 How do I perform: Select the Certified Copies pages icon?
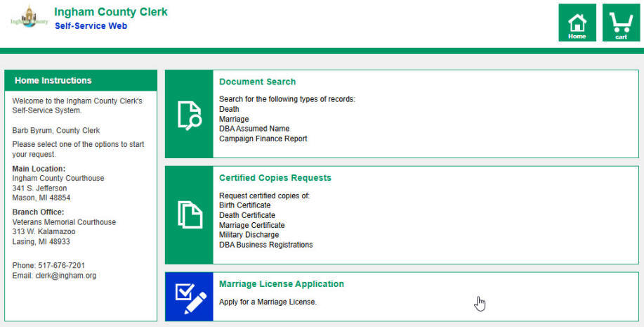(189, 214)
